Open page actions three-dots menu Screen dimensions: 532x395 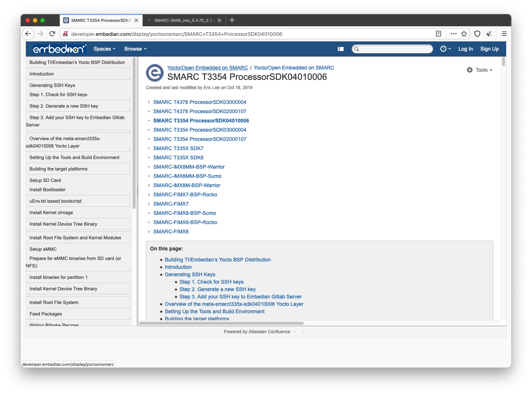tap(454, 34)
